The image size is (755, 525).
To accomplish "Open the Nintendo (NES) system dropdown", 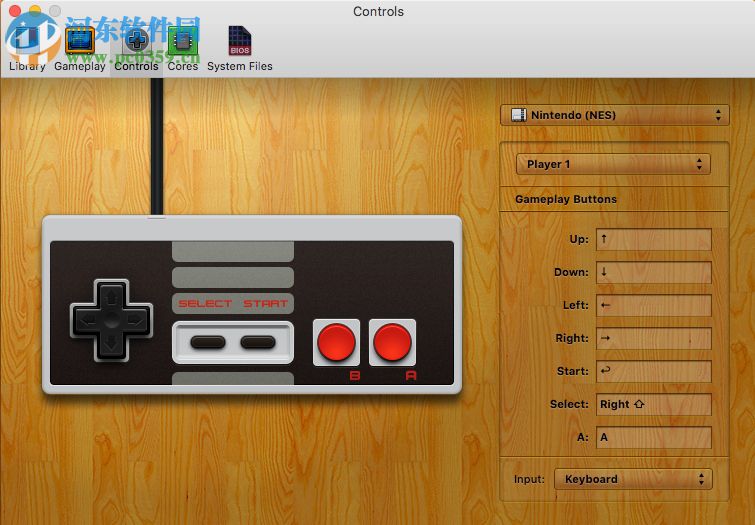I will click(615, 115).
